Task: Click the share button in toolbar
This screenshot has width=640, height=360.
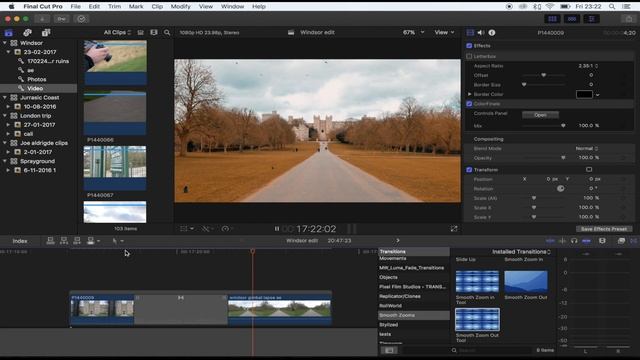Action: point(629,19)
